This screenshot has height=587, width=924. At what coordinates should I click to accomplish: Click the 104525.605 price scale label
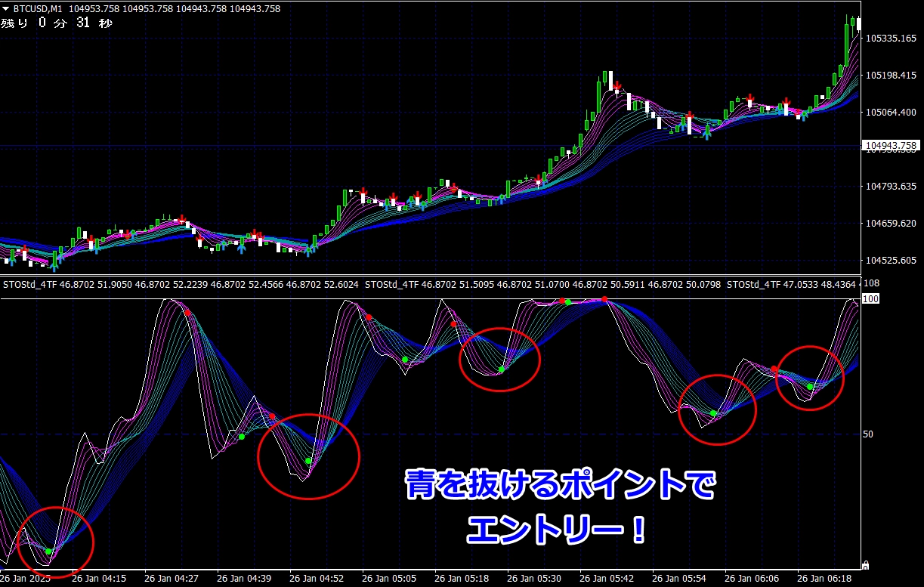892,261
